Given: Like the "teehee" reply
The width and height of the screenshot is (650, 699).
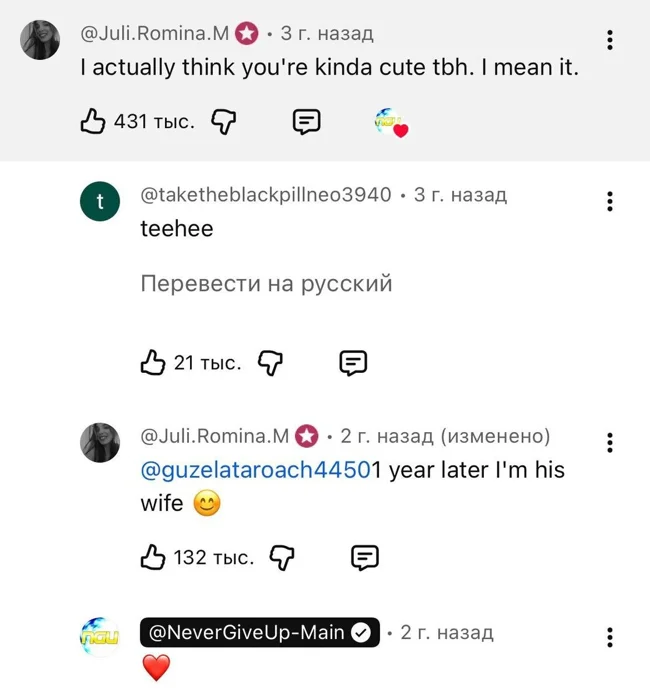Looking at the screenshot, I should coord(153,362).
